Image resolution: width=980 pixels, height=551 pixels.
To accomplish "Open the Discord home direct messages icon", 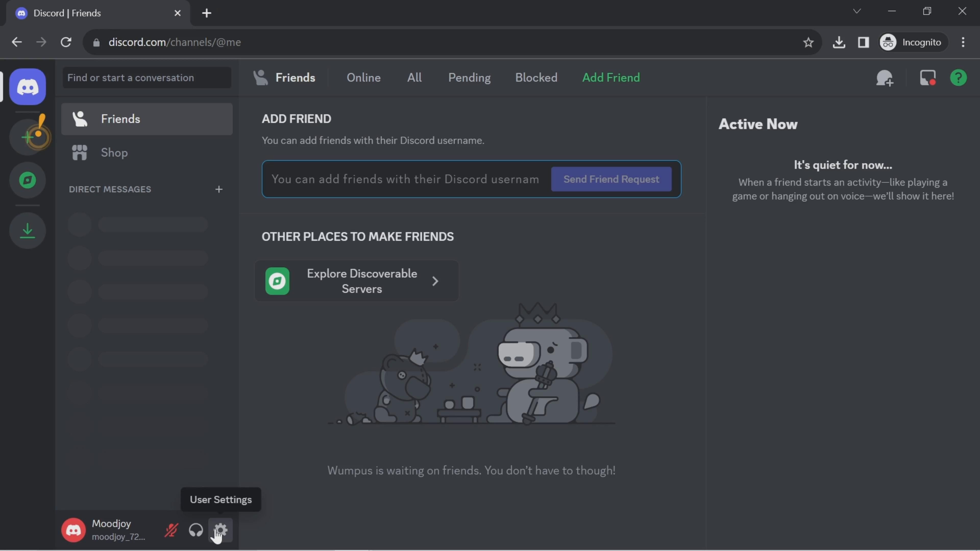I will tap(27, 87).
